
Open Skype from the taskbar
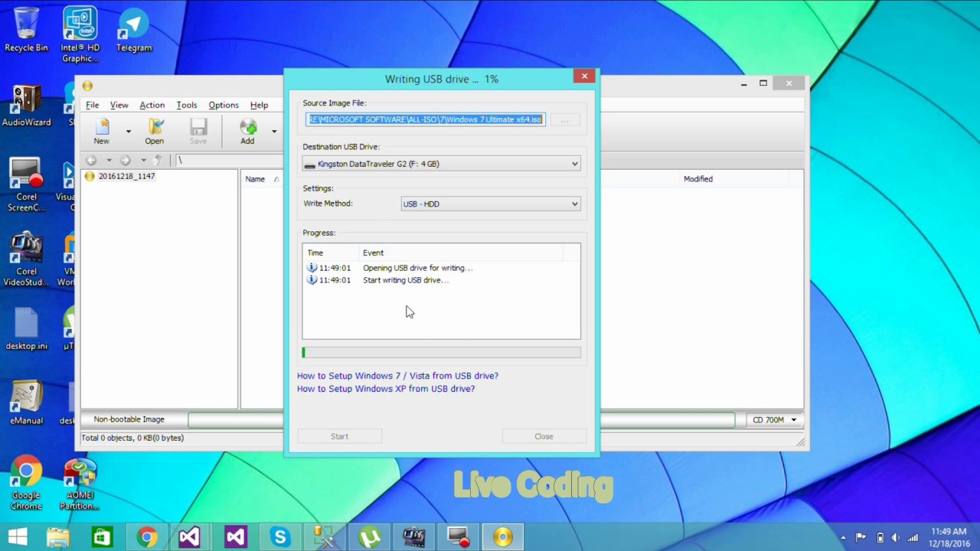279,537
